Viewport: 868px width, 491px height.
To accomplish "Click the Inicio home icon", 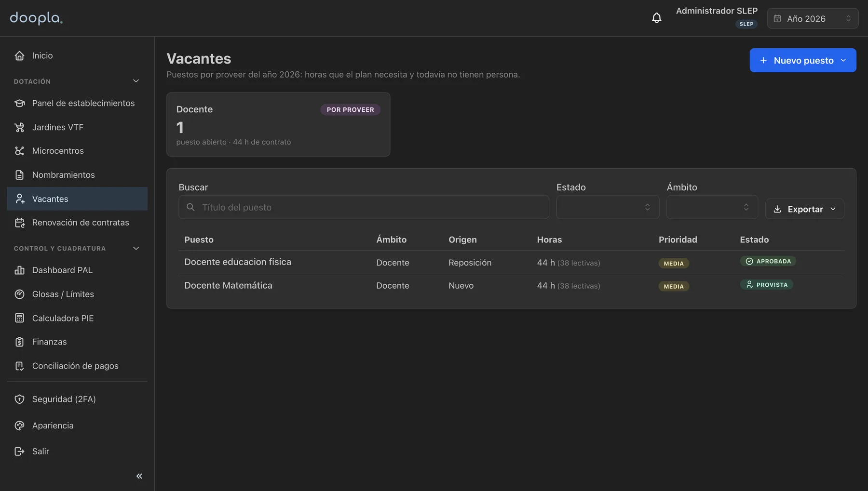I will (x=19, y=55).
